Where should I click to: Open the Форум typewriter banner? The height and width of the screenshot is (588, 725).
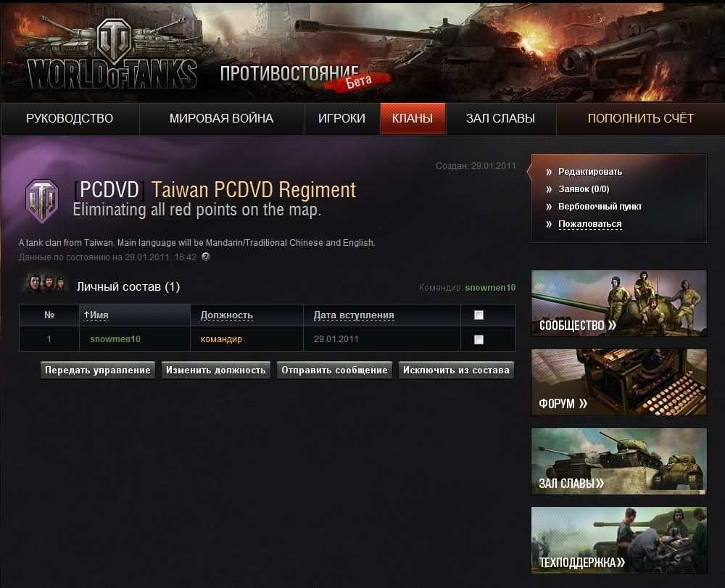pos(618,382)
